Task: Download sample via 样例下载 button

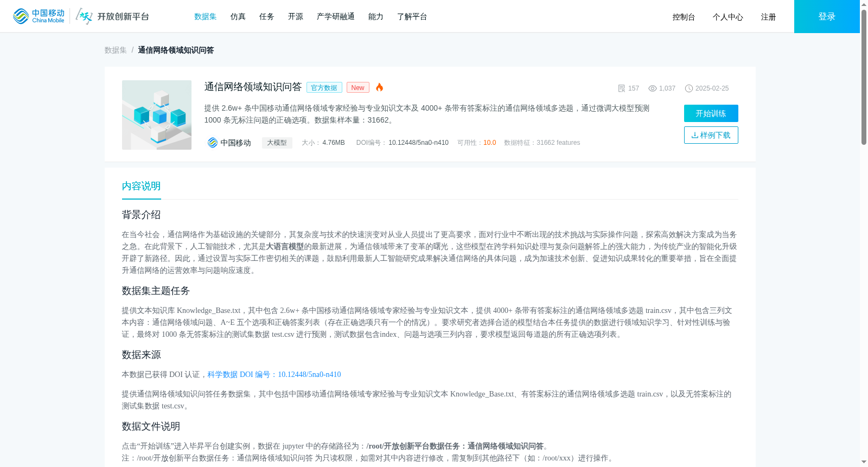Action: click(711, 135)
